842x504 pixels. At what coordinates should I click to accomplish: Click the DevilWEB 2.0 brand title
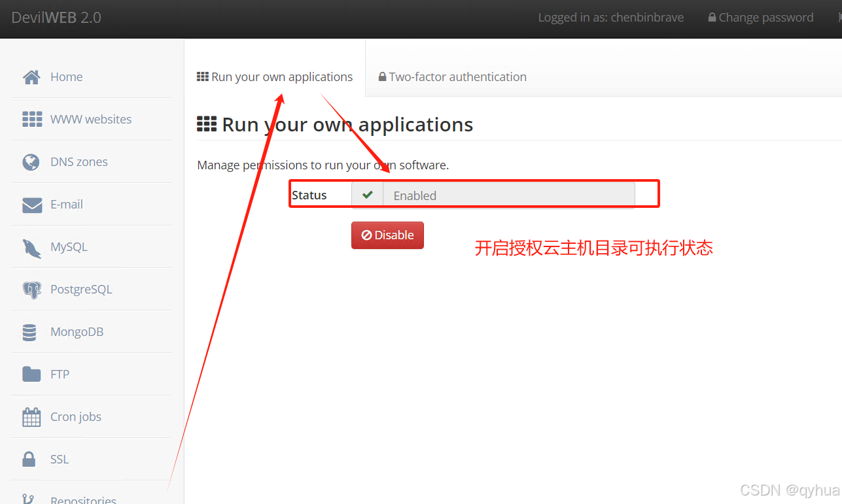56,18
